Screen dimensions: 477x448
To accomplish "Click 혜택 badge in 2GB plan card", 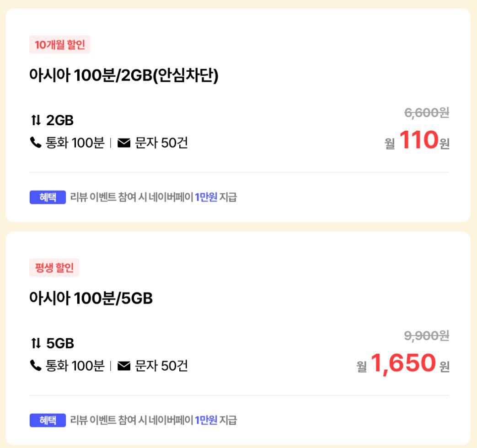I will [x=48, y=197].
